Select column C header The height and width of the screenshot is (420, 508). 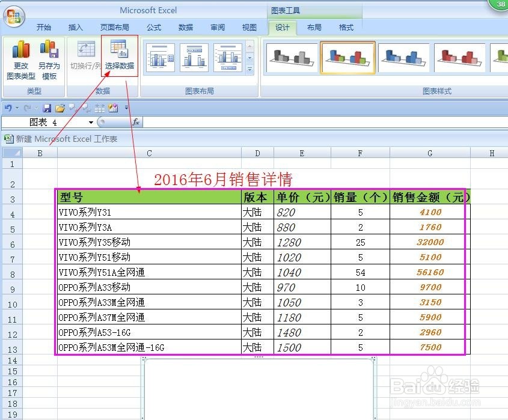click(149, 153)
